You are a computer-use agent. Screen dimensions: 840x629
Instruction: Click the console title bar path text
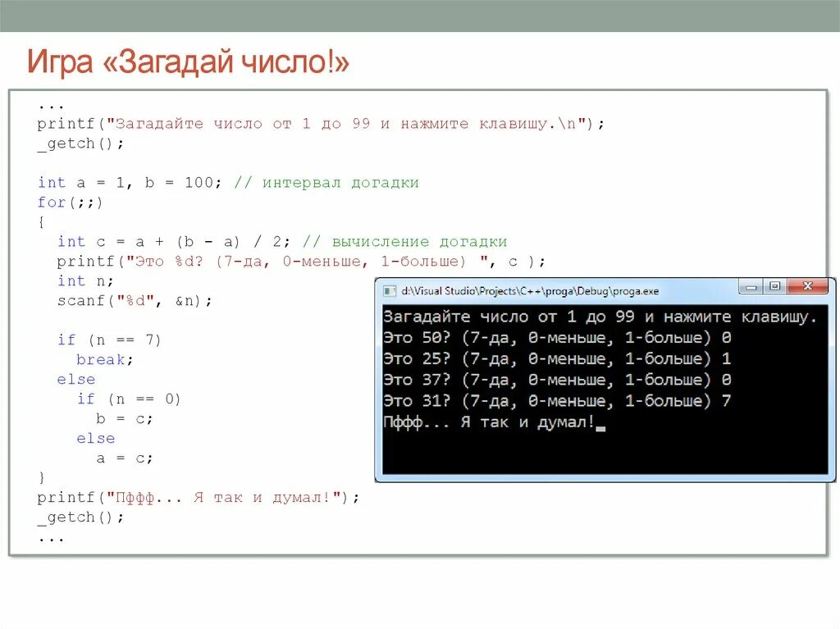tap(530, 291)
